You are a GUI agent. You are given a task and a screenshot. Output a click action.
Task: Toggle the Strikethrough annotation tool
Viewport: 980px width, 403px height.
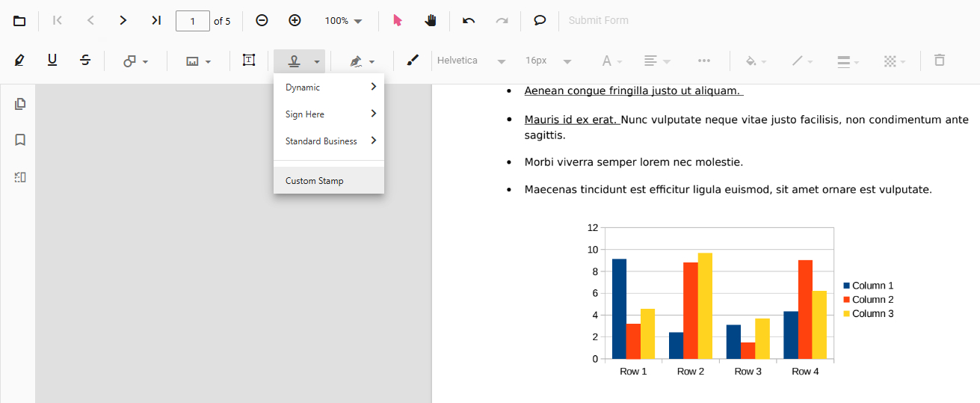point(85,61)
